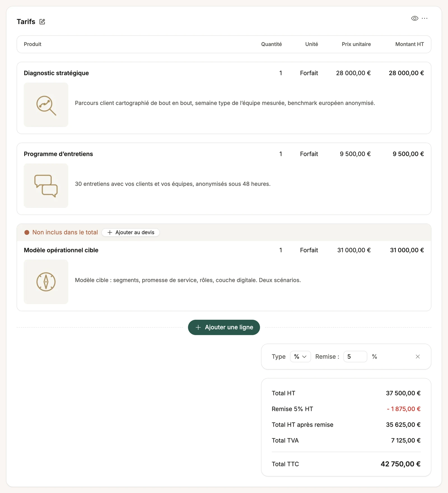
Task: Click the red - 1 875,00 € discount amount
Action: [x=404, y=409]
